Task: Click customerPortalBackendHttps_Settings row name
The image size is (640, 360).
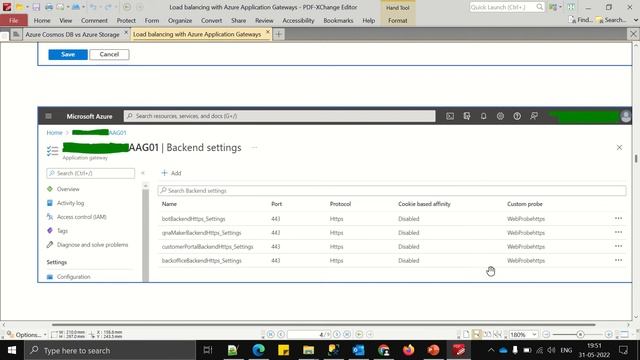Action: point(207,247)
